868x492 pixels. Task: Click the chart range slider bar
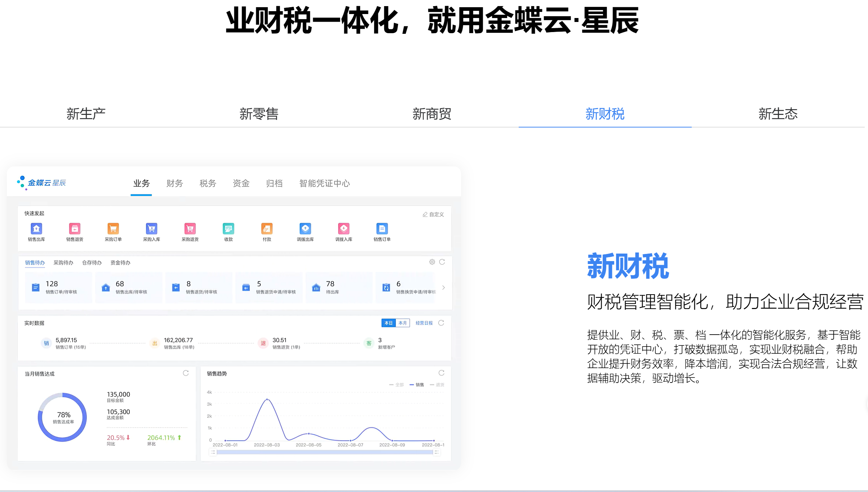click(324, 452)
